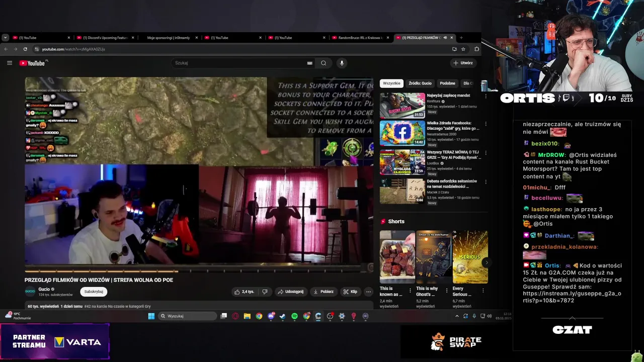The image size is (644, 362).
Task: Click the youtube.com address bar URL
Action: pyautogui.click(x=73, y=49)
